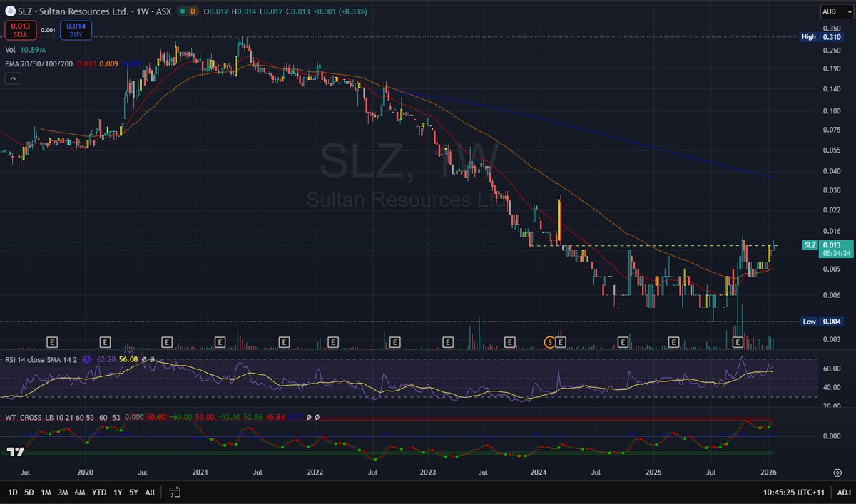Set the chart range to 6M
This screenshot has height=504, width=856.
coord(81,492)
